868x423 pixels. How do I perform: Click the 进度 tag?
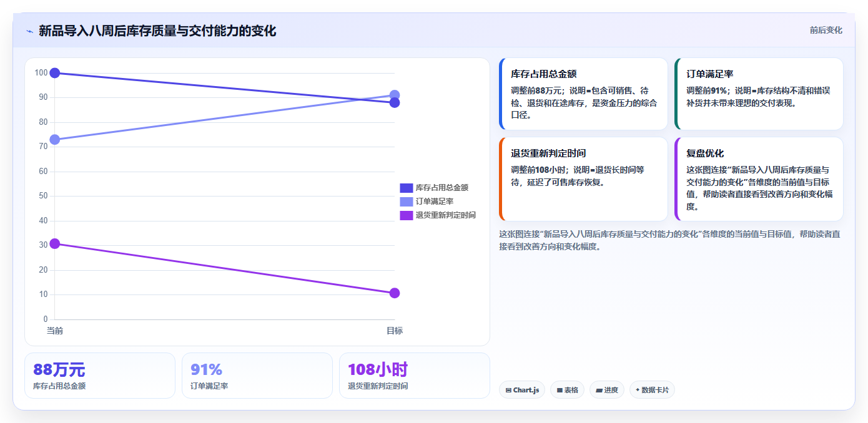606,390
